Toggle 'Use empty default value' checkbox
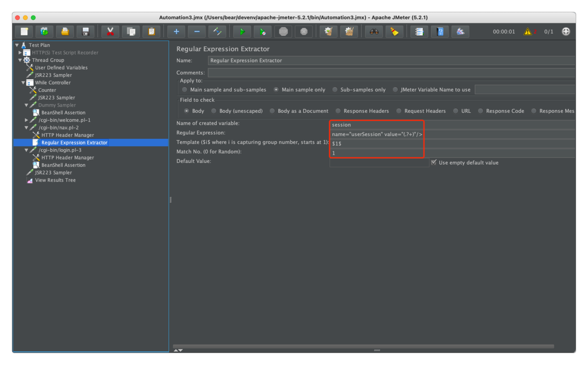The image size is (588, 365). point(434,162)
